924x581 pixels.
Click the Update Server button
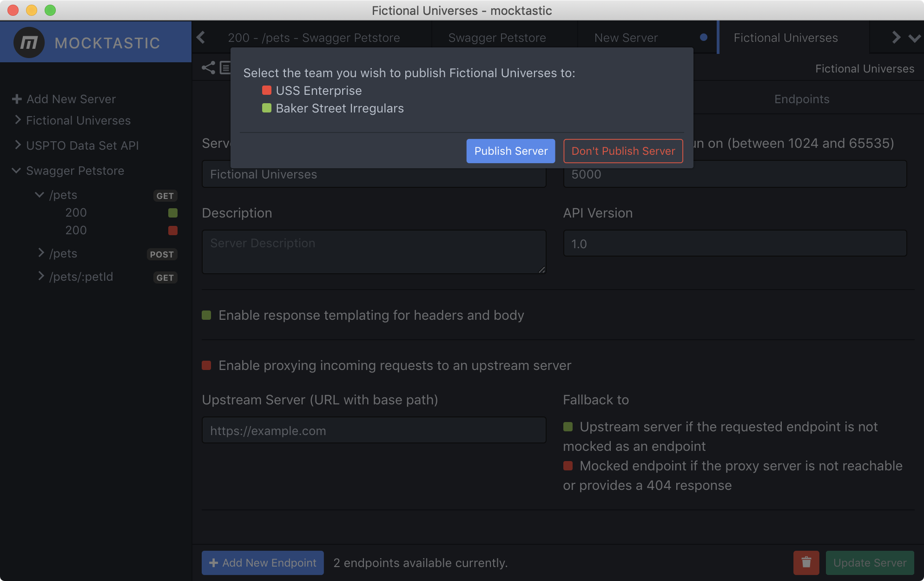[x=870, y=563]
